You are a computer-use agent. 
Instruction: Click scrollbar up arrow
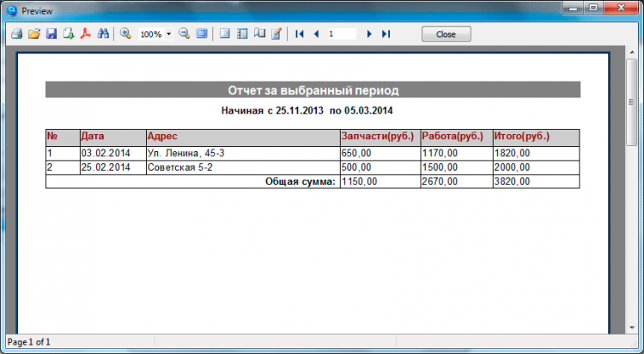click(x=631, y=52)
